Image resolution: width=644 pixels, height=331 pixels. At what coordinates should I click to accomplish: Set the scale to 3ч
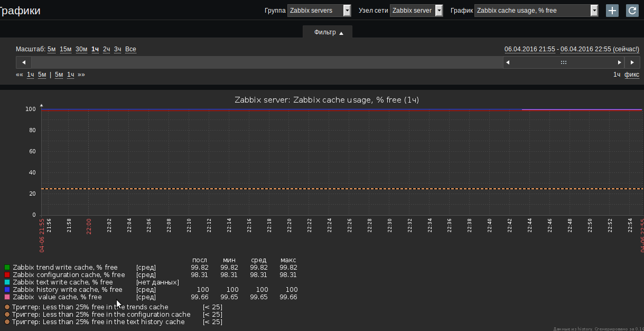[x=118, y=49]
